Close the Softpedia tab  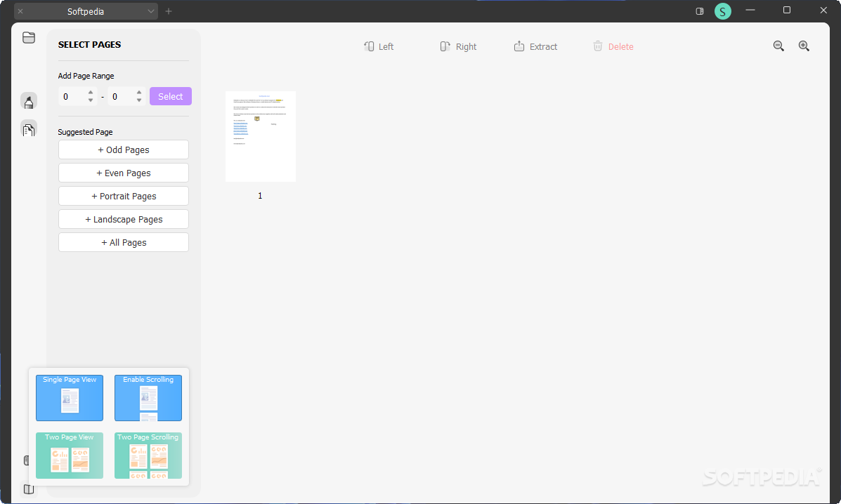[20, 11]
